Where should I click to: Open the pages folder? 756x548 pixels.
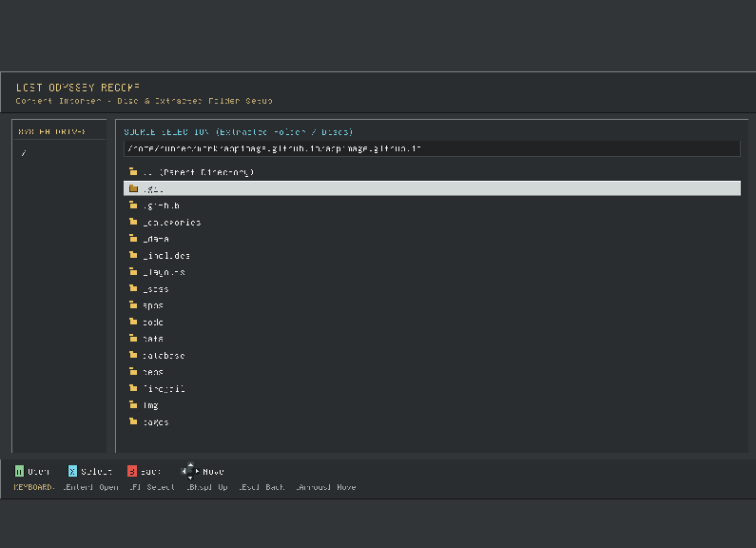[x=432, y=422]
